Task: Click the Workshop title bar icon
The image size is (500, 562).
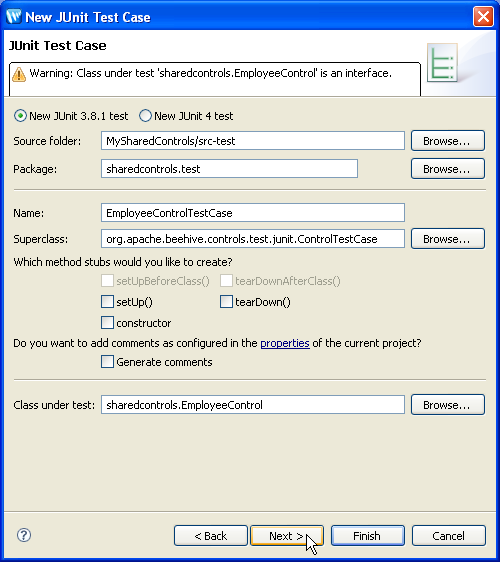Action: 14,16
